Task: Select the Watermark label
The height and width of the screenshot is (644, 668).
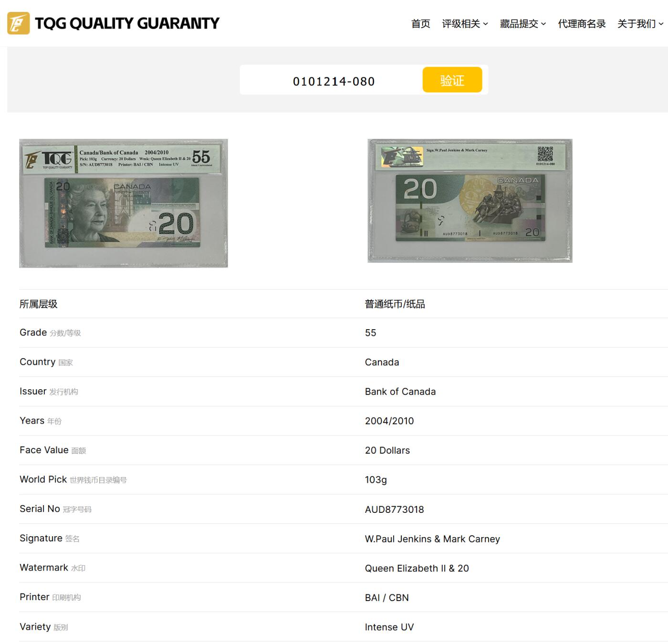Action: pos(44,568)
